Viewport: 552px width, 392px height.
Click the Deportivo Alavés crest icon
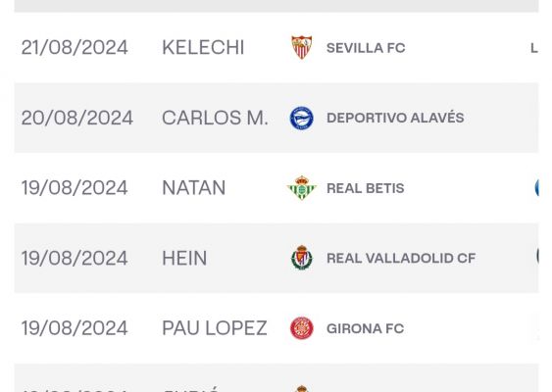(x=302, y=118)
